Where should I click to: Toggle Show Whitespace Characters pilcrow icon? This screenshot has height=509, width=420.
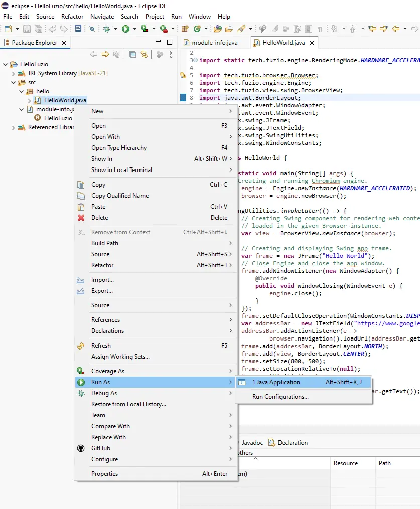320,29
